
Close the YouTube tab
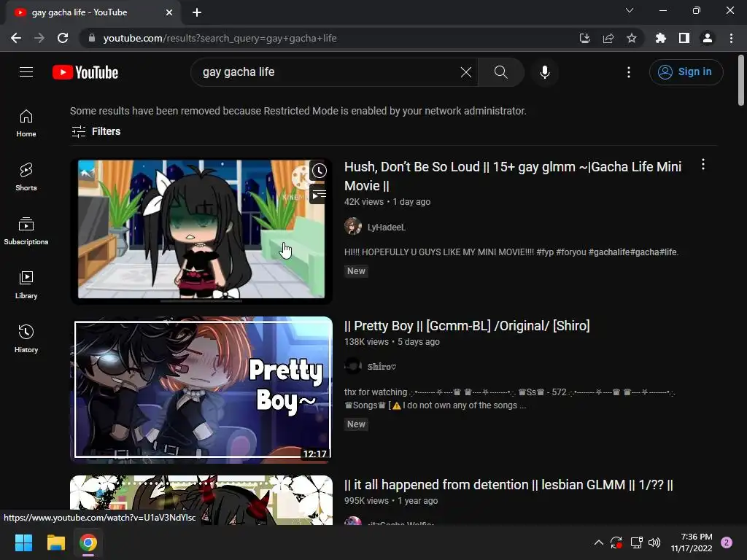pyautogui.click(x=169, y=12)
